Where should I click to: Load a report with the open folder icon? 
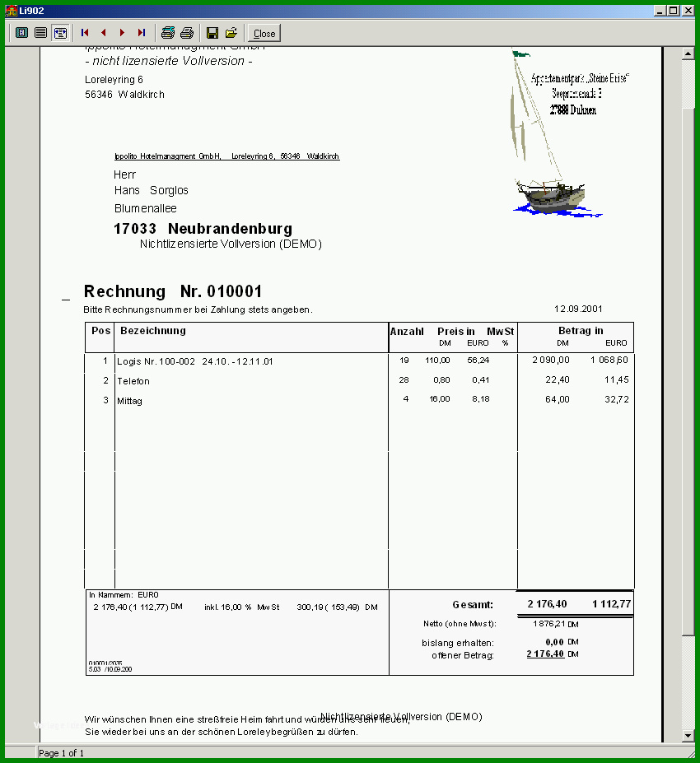pos(231,33)
